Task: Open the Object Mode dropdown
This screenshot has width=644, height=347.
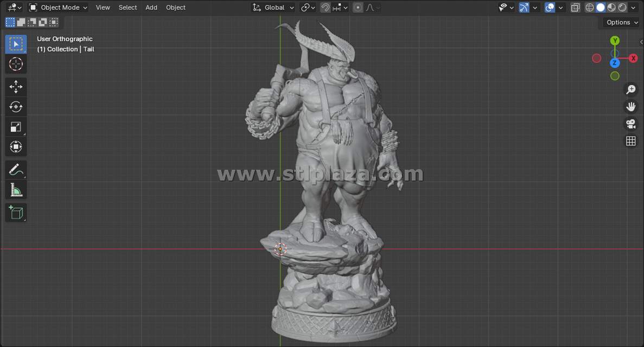Action: pyautogui.click(x=58, y=8)
